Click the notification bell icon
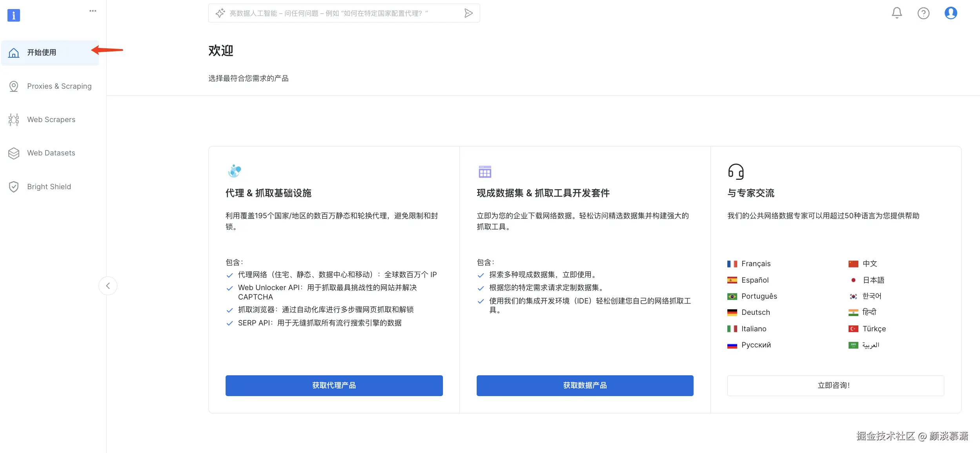Viewport: 980px width, 453px height. click(896, 13)
